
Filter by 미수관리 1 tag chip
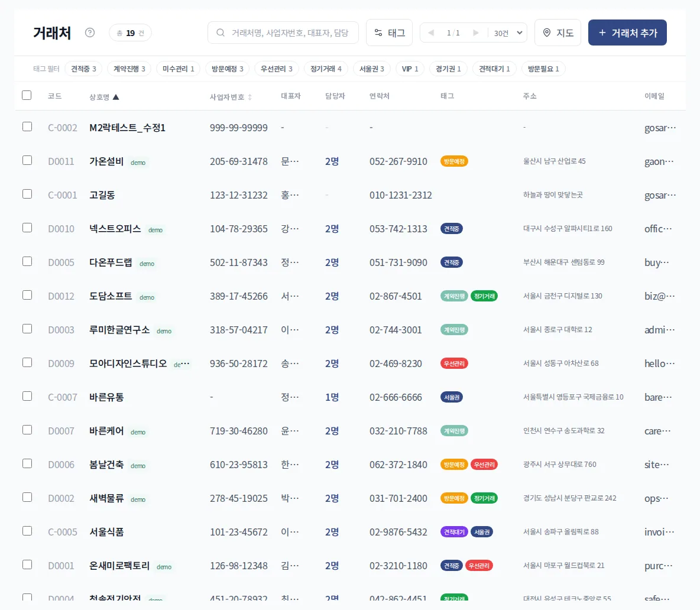(178, 69)
